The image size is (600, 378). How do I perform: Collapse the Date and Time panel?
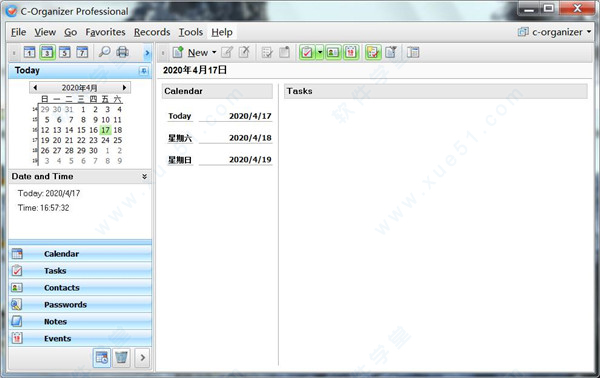tap(144, 176)
